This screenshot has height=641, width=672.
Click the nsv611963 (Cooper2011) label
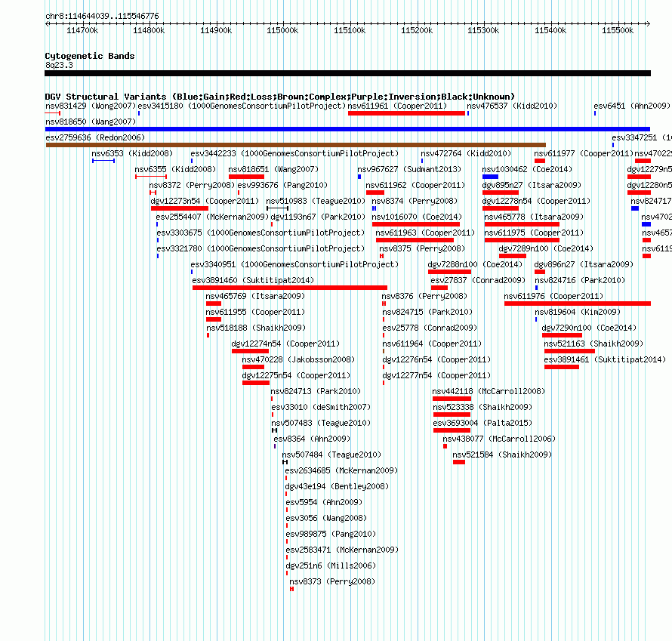pos(425,233)
